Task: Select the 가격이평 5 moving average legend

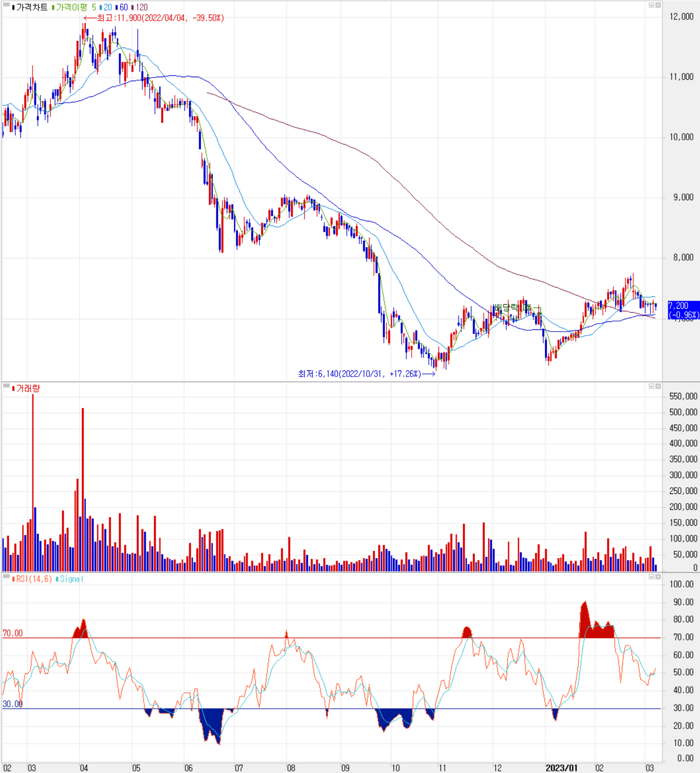Action: [76, 7]
